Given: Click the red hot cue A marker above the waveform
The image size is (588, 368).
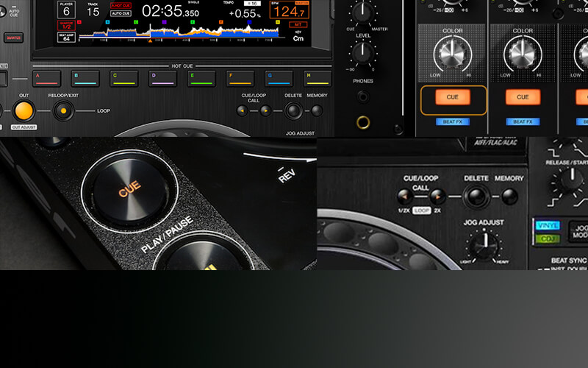Looking at the screenshot, I should pos(79,22).
